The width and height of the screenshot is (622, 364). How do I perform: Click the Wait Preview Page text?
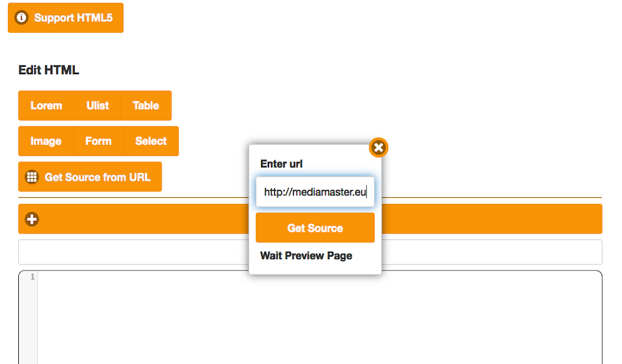306,256
